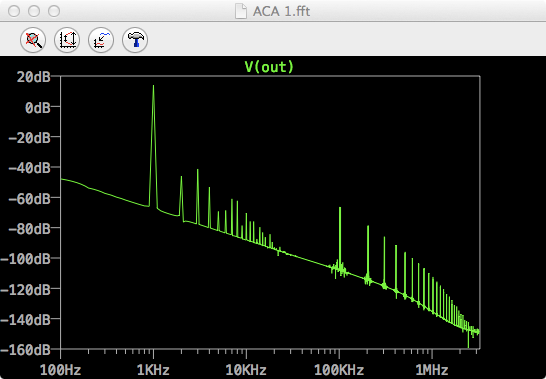The image size is (546, 379).
Task: Click the -160dB vertical axis label
Action: (x=25, y=349)
